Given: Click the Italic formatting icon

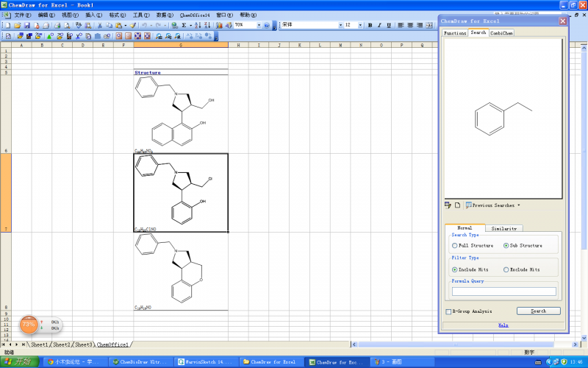Looking at the screenshot, I should (x=379, y=25).
